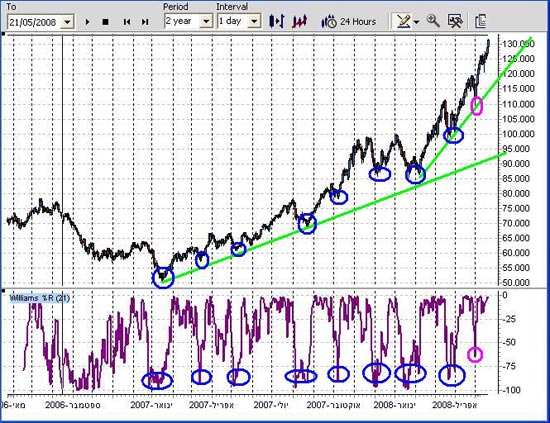Click the Interval label above the dropdown

pos(232,7)
